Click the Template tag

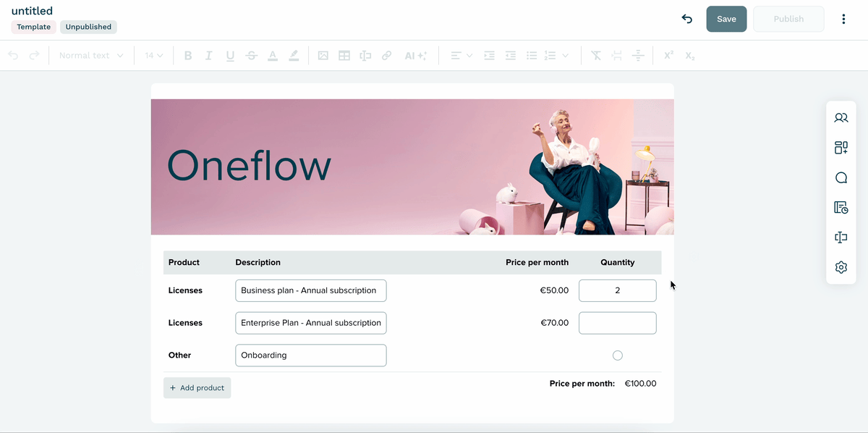point(34,27)
